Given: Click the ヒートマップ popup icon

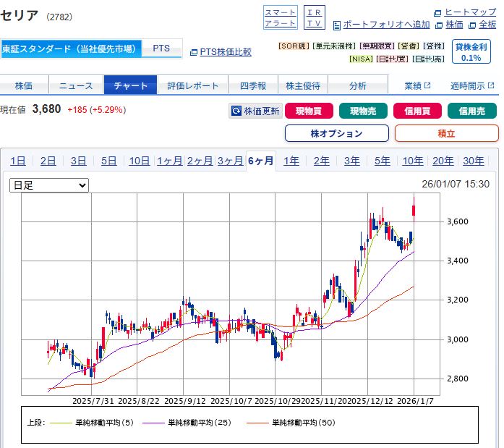Looking at the screenshot, I should [437, 12].
